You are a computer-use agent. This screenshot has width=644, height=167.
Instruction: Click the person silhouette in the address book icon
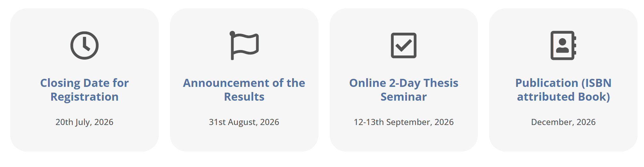point(562,46)
